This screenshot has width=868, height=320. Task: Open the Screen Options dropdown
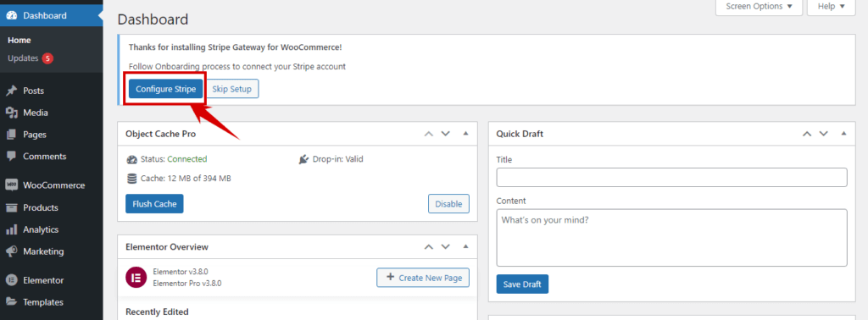(x=759, y=7)
